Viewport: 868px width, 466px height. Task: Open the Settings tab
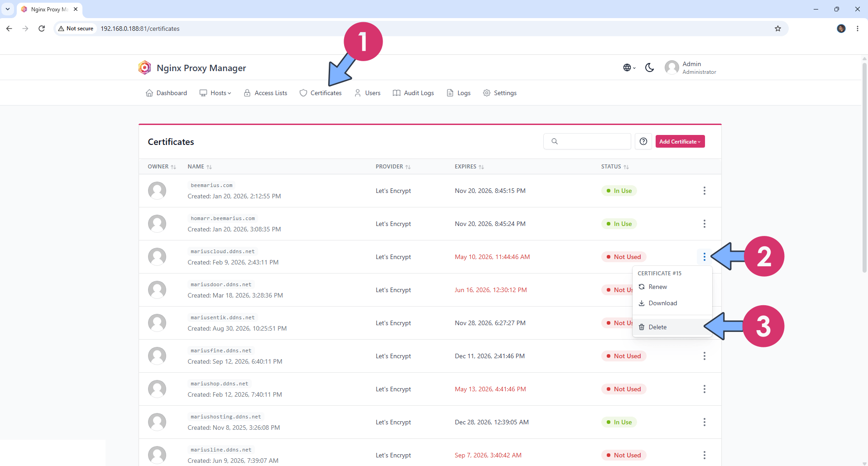[x=500, y=93]
